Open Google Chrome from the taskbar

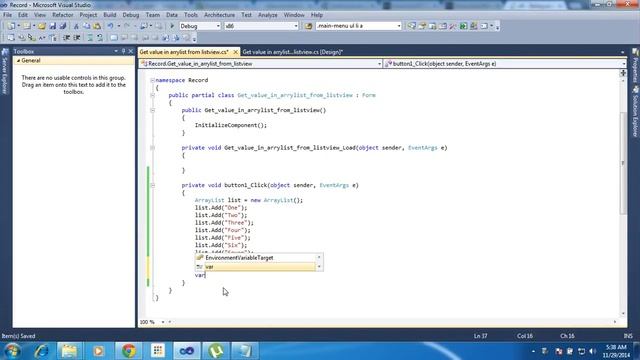pos(129,351)
